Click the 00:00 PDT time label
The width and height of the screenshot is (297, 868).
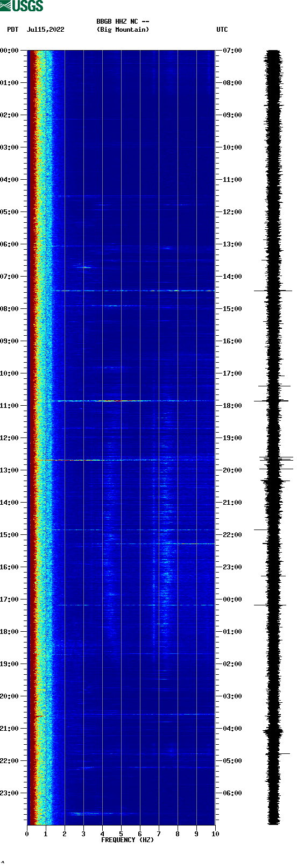pos(10,51)
